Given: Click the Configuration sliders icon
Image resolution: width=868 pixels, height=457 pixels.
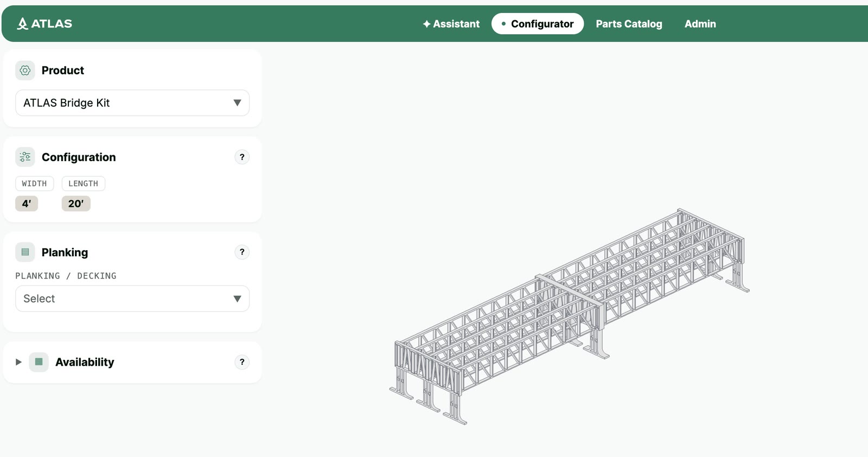Looking at the screenshot, I should [25, 157].
